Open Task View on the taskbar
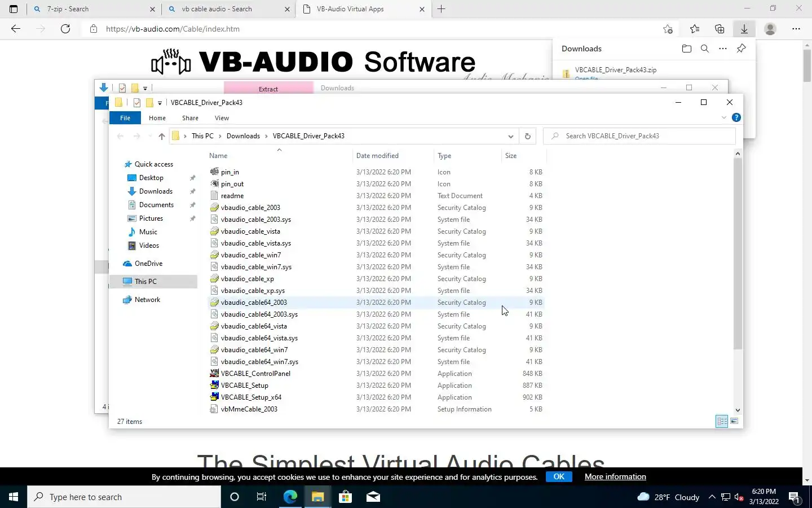This screenshot has height=508, width=812. (x=262, y=497)
